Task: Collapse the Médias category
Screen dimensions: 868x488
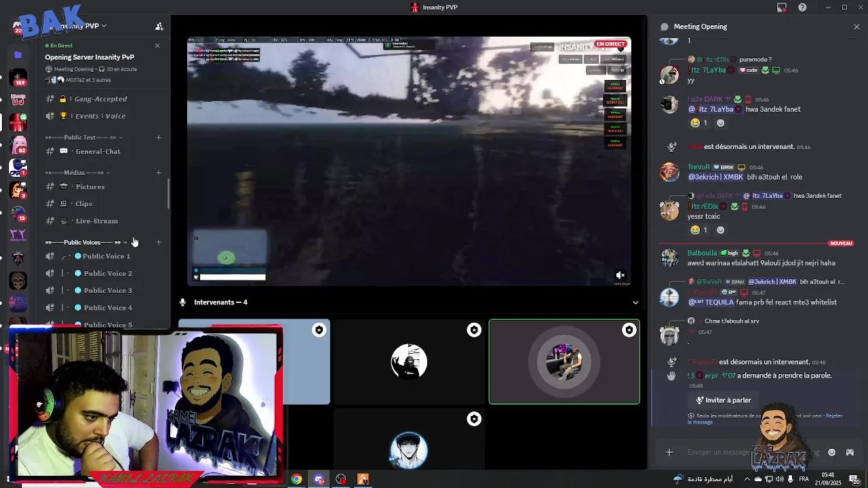Action: pyautogui.click(x=78, y=173)
